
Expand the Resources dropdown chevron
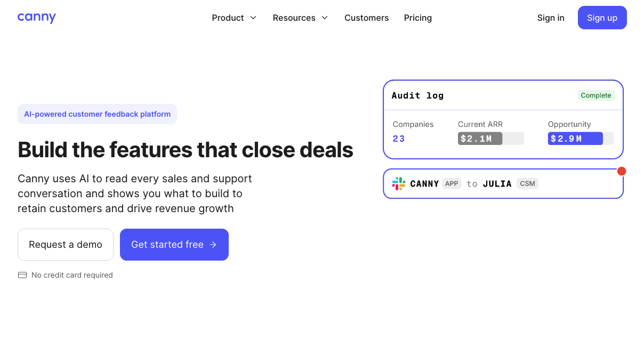tap(325, 18)
